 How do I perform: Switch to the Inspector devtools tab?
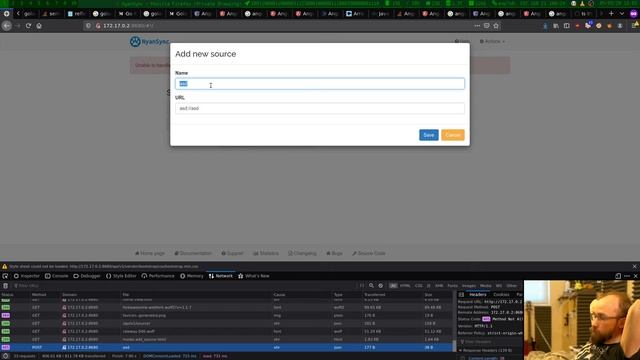coord(27,276)
